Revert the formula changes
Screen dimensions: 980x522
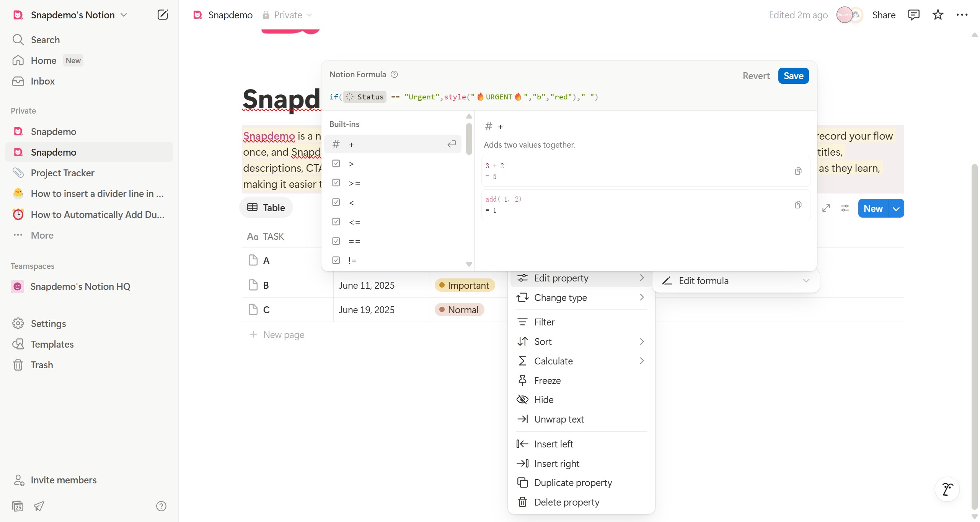click(756, 76)
